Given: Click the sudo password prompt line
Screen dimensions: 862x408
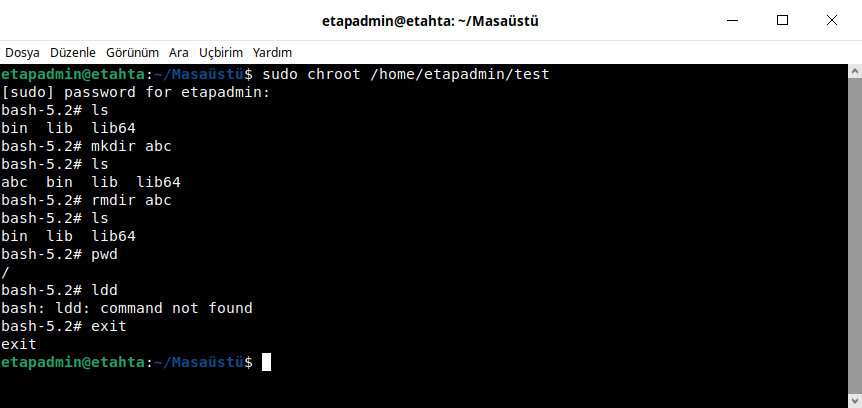Looking at the screenshot, I should pos(136,93).
